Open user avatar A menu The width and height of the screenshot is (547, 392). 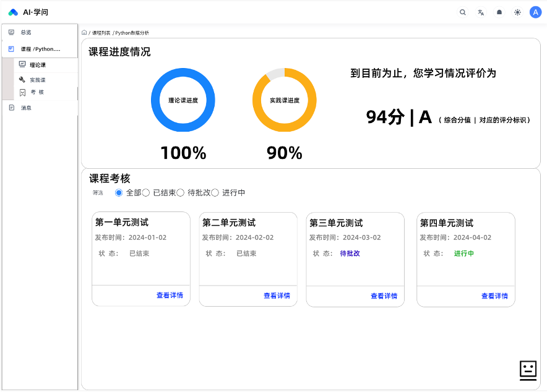535,12
